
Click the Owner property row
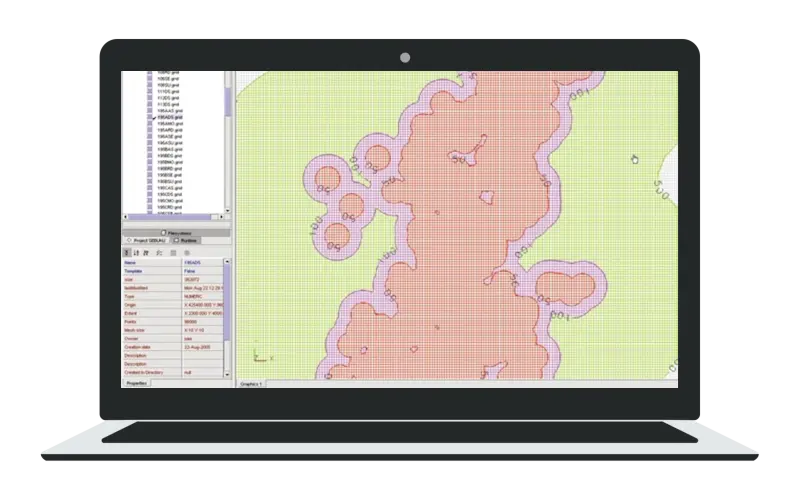point(173,339)
